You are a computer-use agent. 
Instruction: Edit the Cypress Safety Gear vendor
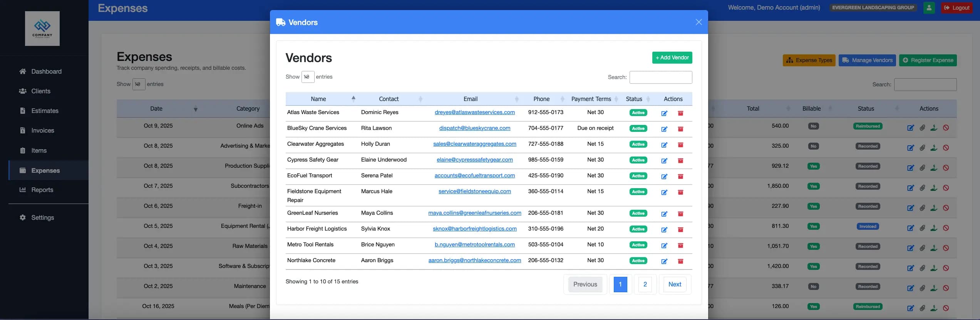coord(664,161)
